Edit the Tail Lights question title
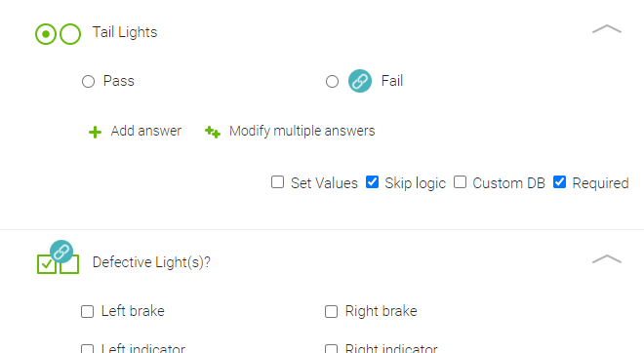 [x=125, y=32]
